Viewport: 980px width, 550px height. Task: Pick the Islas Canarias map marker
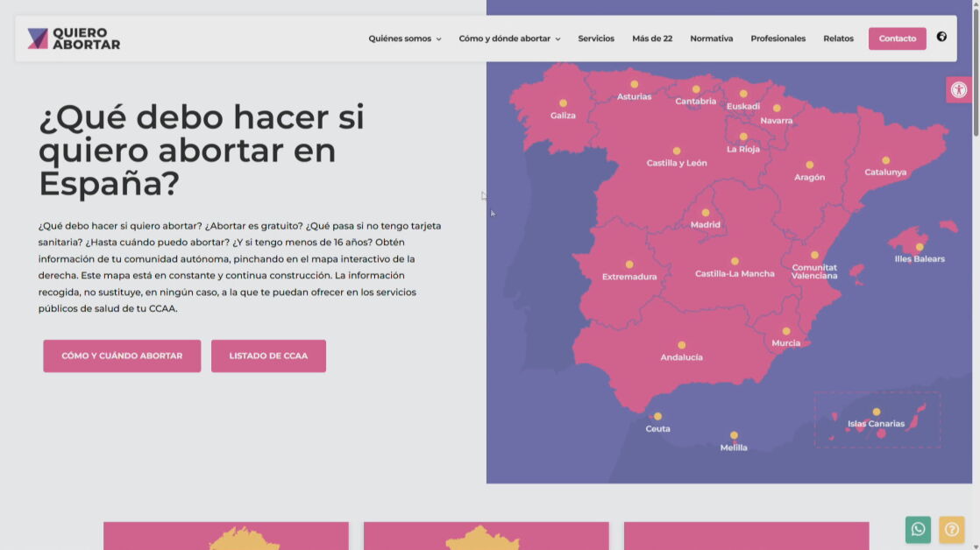tap(876, 412)
